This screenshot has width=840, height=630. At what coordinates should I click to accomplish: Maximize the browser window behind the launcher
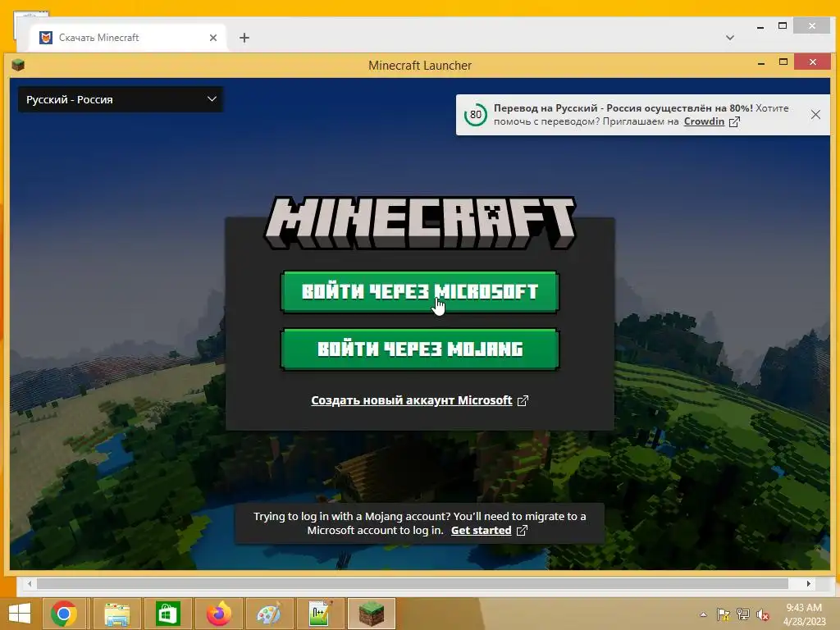tap(783, 25)
